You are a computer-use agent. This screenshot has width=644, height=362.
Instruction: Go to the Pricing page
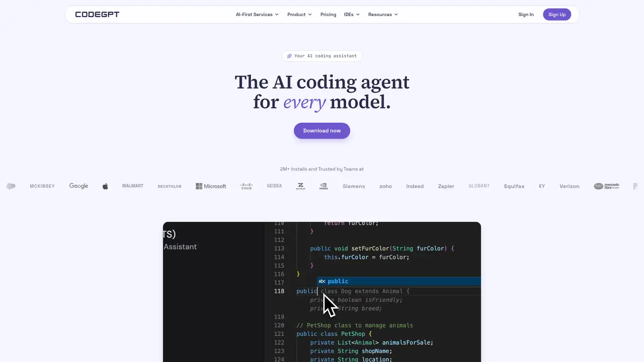[x=328, y=15]
